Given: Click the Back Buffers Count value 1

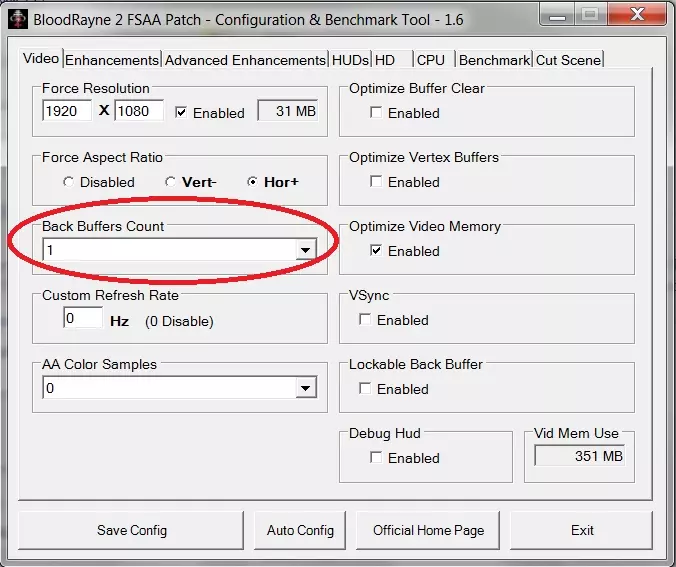Looking at the screenshot, I should [50, 250].
